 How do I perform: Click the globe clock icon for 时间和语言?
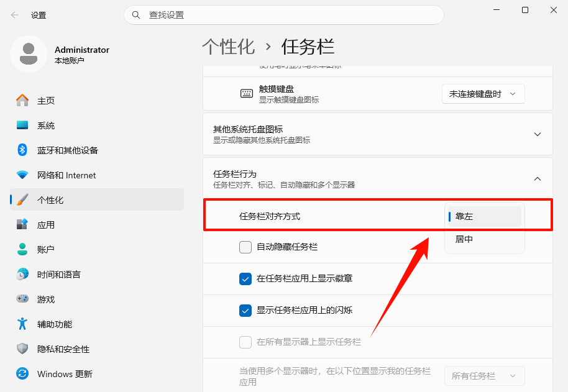tap(22, 274)
